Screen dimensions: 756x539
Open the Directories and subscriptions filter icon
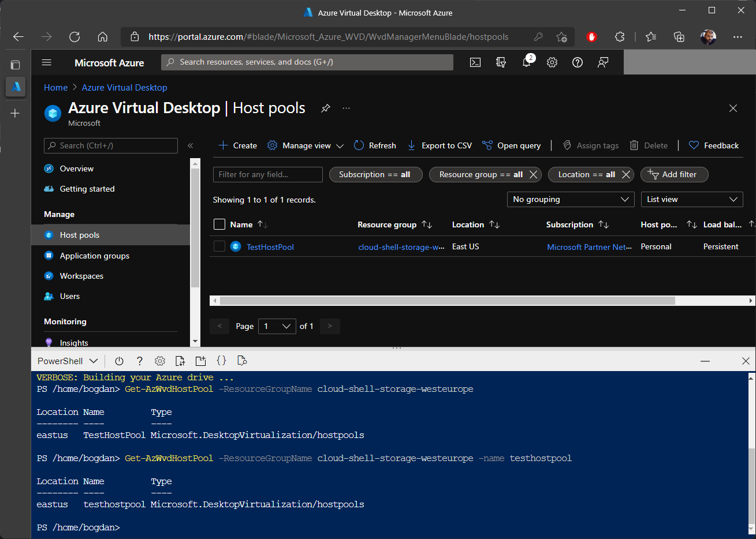pos(501,62)
